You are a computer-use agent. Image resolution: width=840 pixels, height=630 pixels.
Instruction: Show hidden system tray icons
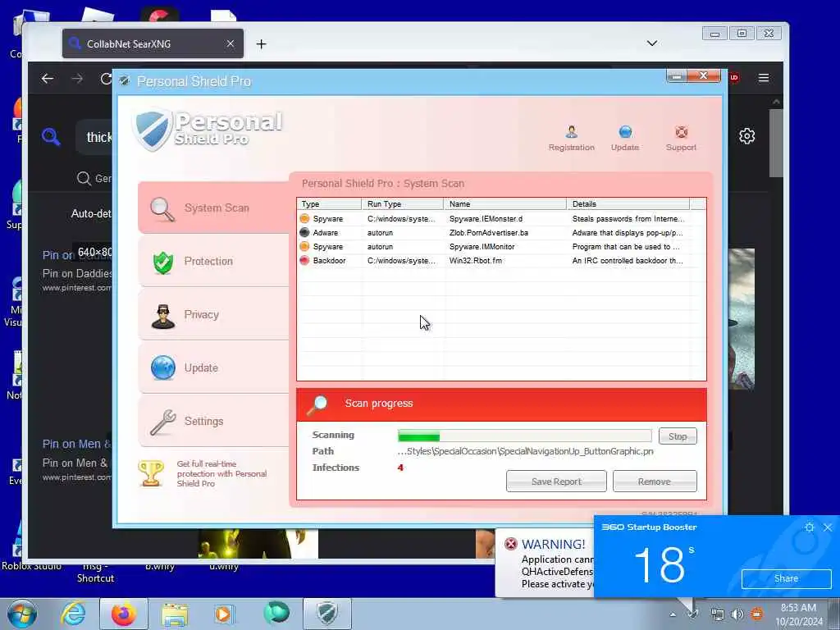coord(673,614)
